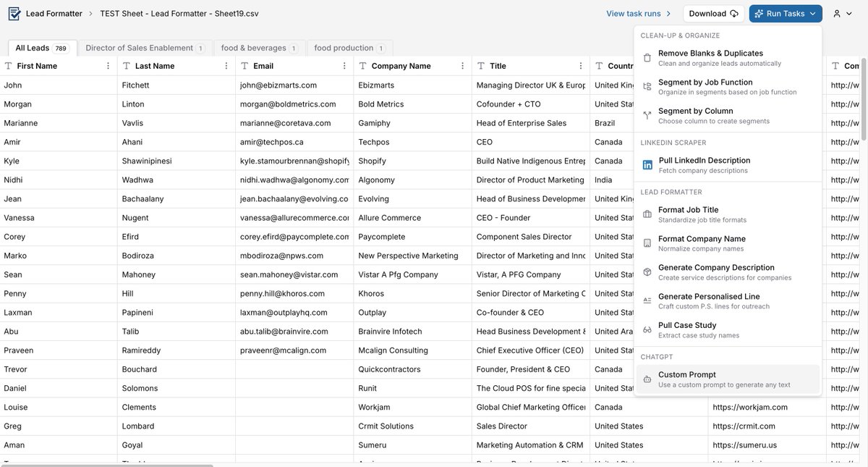The width and height of the screenshot is (868, 467).
Task: Click the Segment by Column branch icon
Action: [x=647, y=116]
